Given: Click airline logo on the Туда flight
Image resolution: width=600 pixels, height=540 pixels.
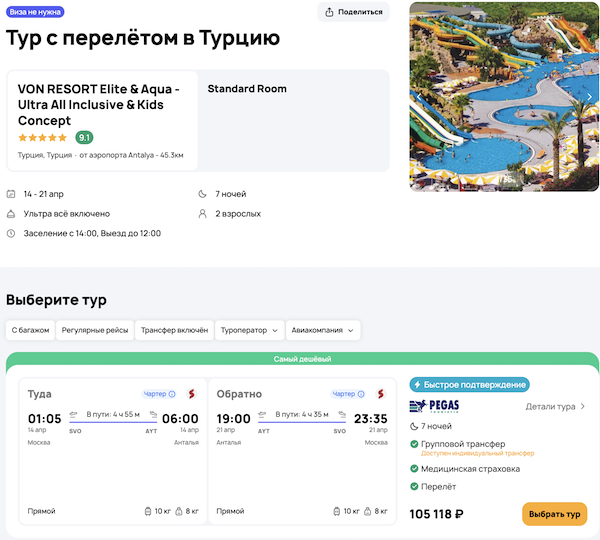Looking at the screenshot, I should pos(191,394).
